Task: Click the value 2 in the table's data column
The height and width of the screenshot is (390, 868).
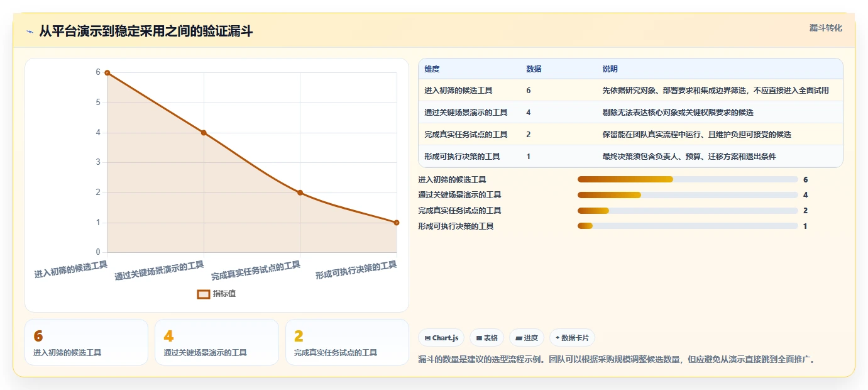Action: [x=529, y=135]
